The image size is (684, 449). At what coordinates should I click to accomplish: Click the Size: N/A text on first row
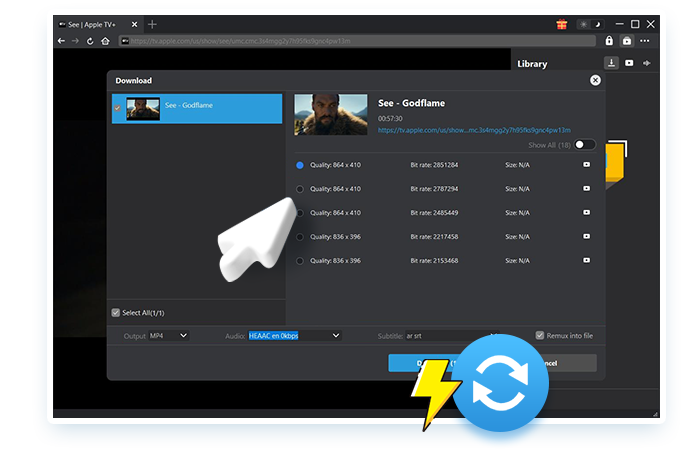click(x=517, y=165)
